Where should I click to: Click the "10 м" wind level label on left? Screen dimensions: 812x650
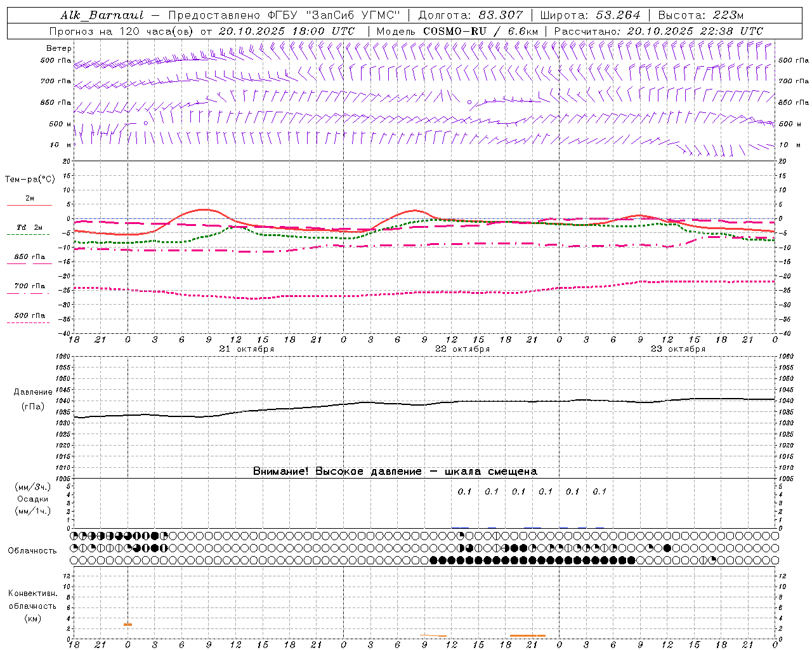pos(60,145)
